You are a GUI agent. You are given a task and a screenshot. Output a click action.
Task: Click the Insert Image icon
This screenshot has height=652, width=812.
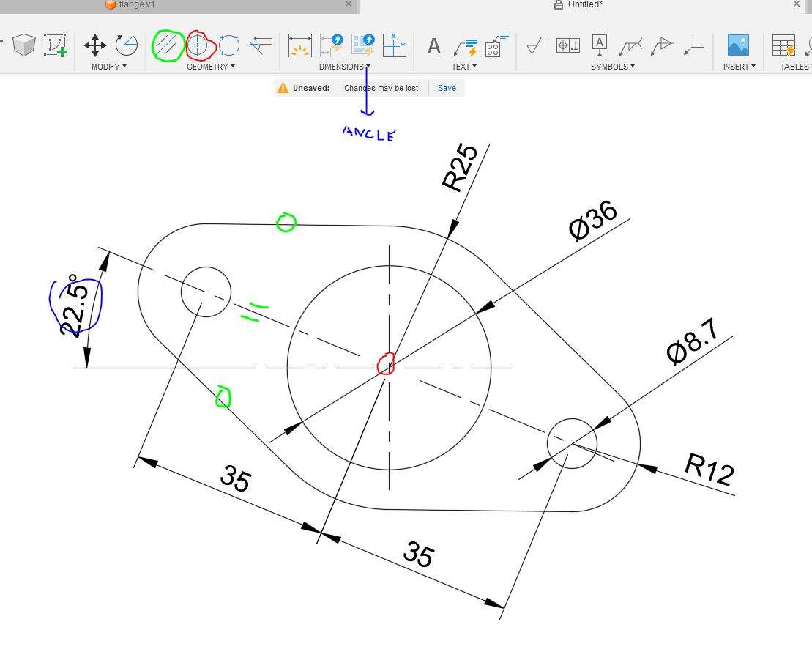(738, 45)
